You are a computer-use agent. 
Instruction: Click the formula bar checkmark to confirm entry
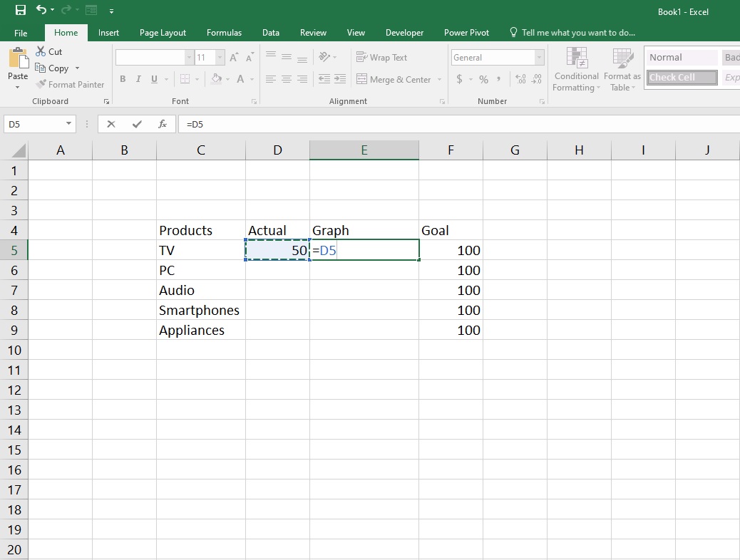[x=136, y=123]
